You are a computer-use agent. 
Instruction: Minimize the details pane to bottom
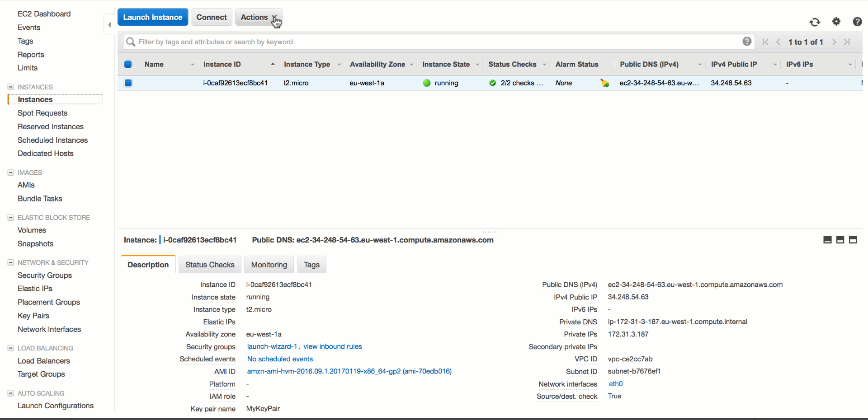tap(827, 240)
